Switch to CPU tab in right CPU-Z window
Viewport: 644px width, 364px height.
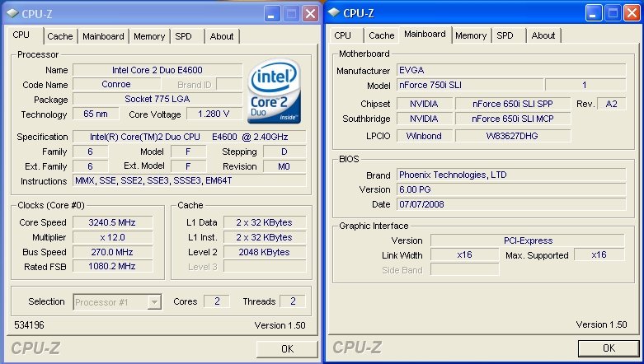click(x=342, y=35)
